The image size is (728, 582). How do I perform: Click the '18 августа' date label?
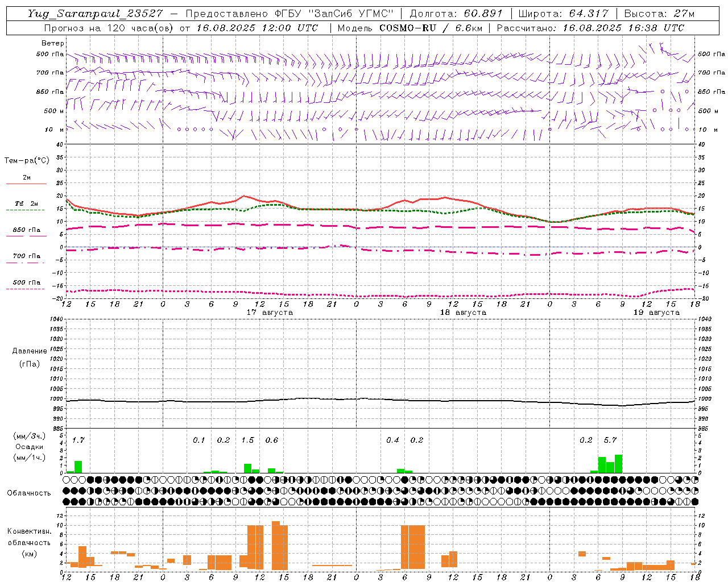coord(463,313)
